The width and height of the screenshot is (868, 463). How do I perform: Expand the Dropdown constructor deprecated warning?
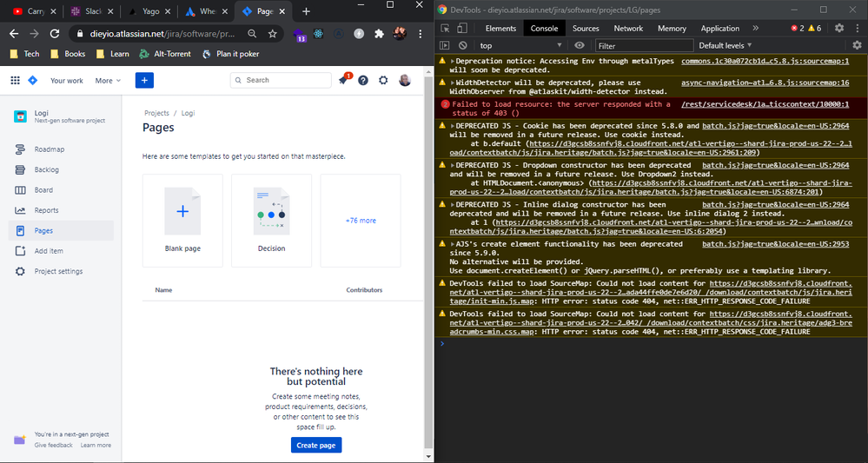[453, 165]
